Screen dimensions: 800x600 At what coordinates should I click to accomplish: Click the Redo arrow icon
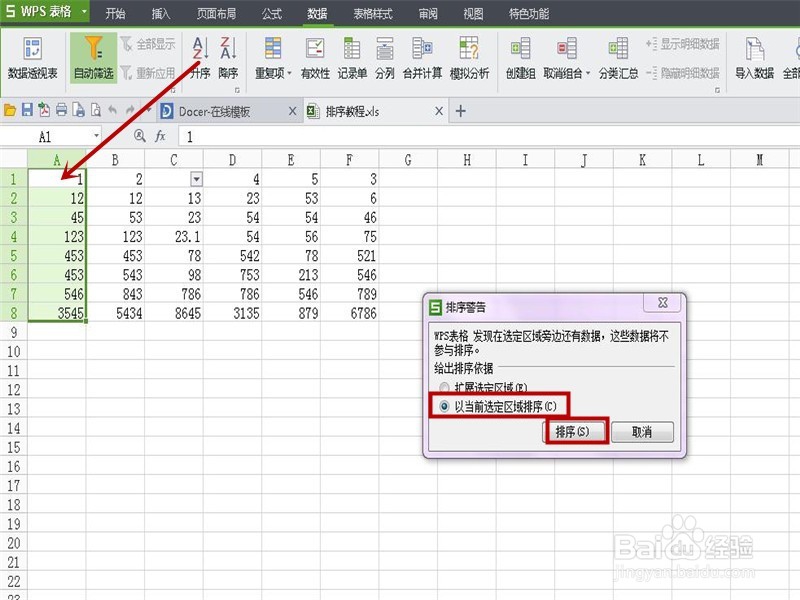pos(131,110)
